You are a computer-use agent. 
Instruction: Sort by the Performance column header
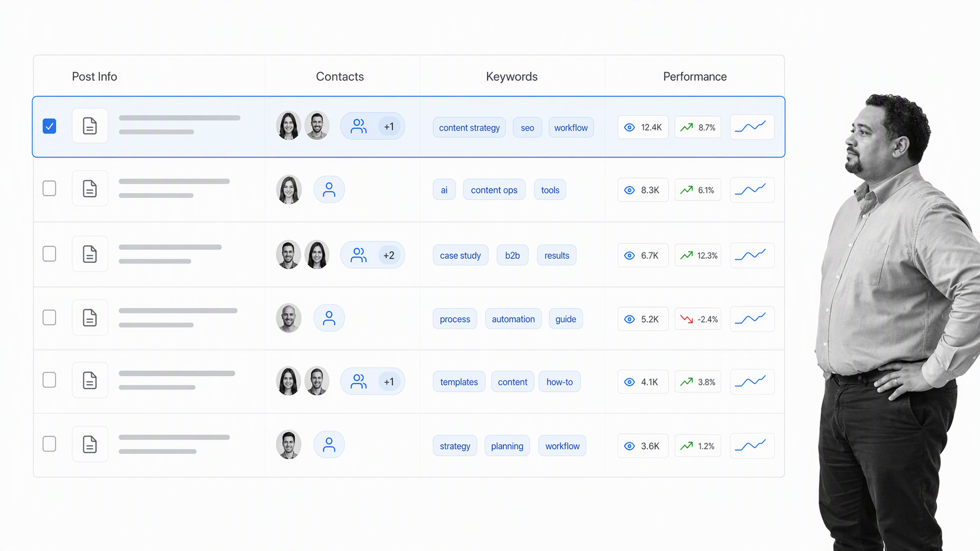tap(695, 77)
